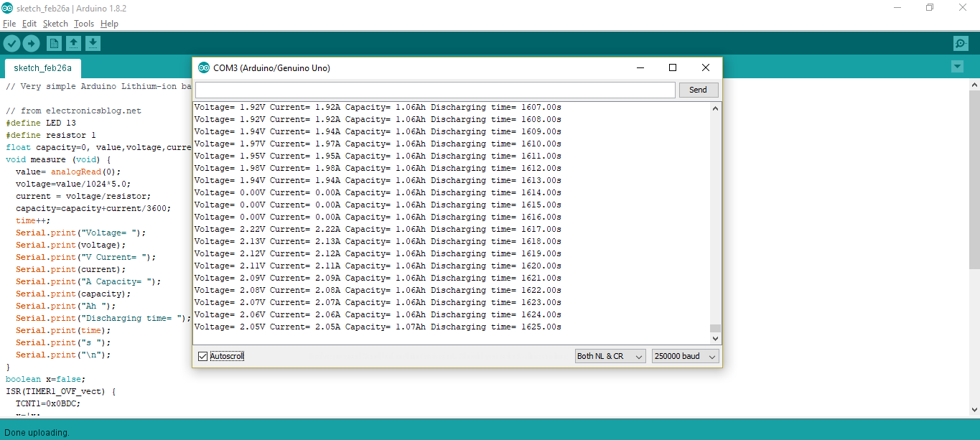Open the Both NL & CR line ending dropdown

(610, 356)
